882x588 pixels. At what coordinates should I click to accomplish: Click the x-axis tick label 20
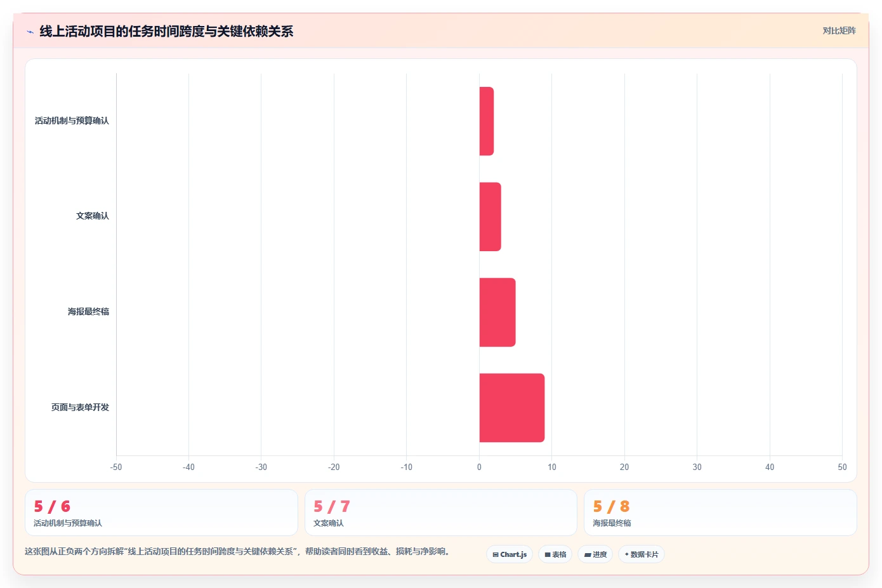(624, 467)
